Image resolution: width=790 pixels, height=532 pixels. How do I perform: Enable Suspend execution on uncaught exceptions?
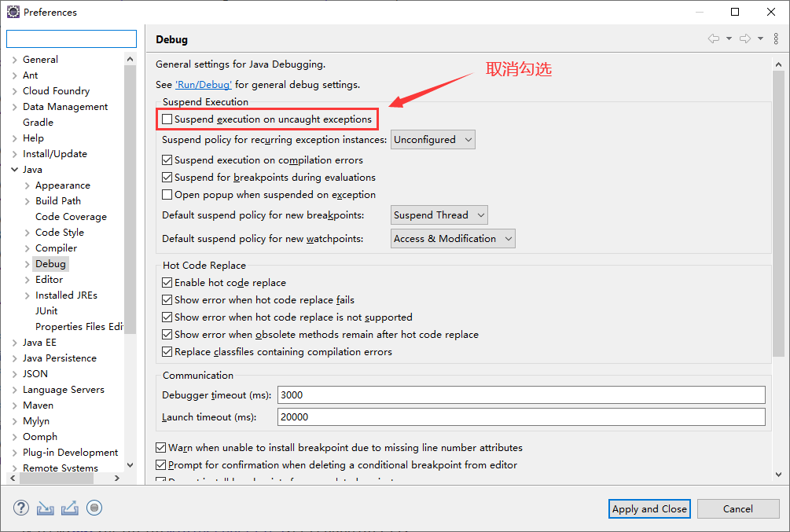[167, 119]
